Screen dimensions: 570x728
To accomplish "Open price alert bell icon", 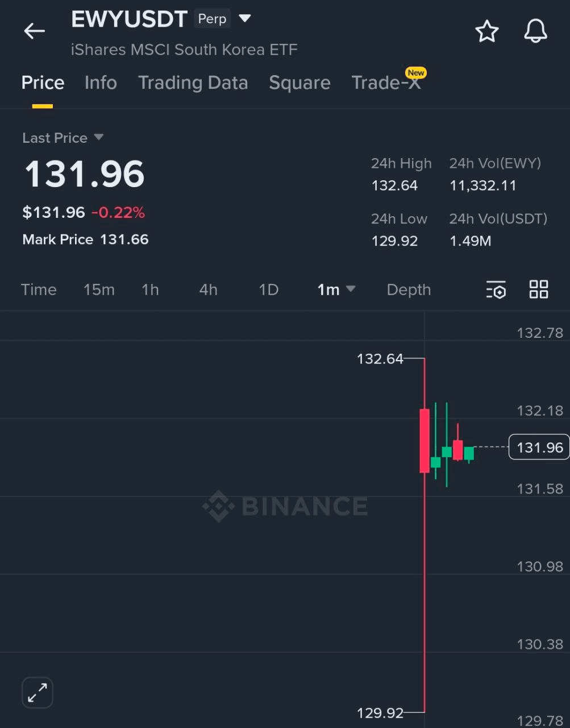I will (535, 31).
